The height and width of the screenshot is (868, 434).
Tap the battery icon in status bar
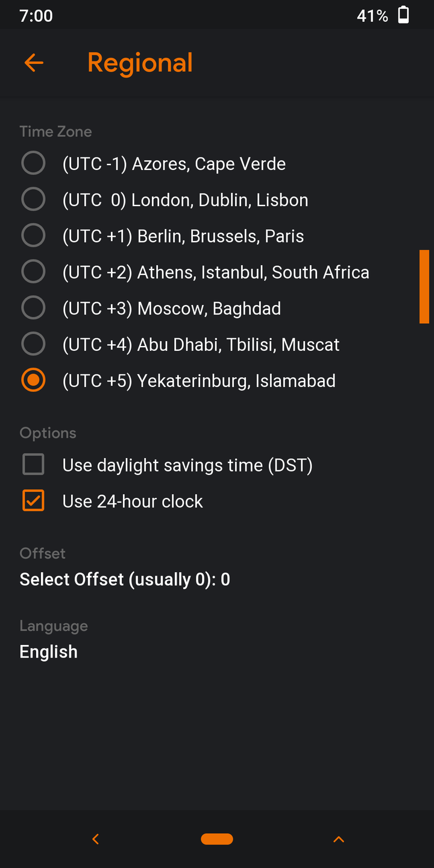coord(404,15)
